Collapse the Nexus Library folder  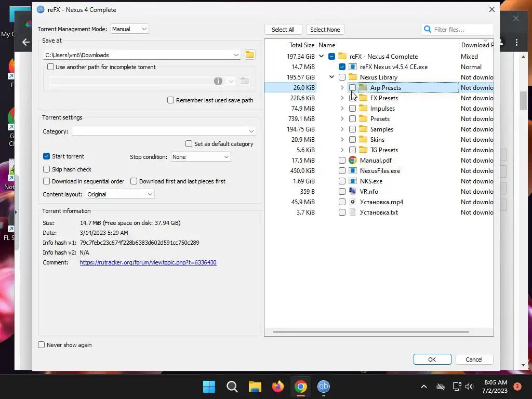click(331, 77)
